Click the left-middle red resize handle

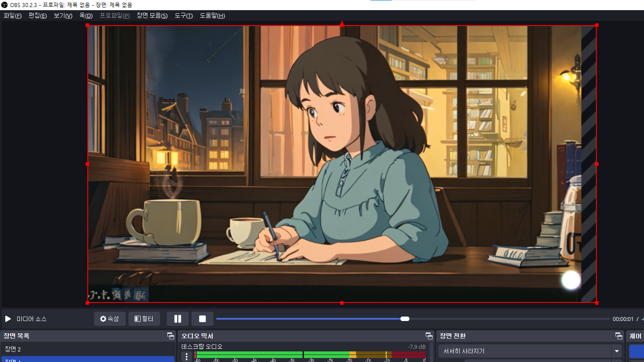pos(87,164)
